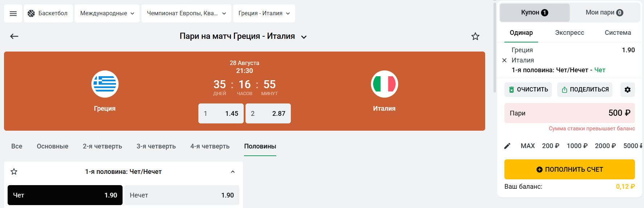The image size is (644, 208).
Task: Click the Greece flag icon
Action: pos(105,84)
